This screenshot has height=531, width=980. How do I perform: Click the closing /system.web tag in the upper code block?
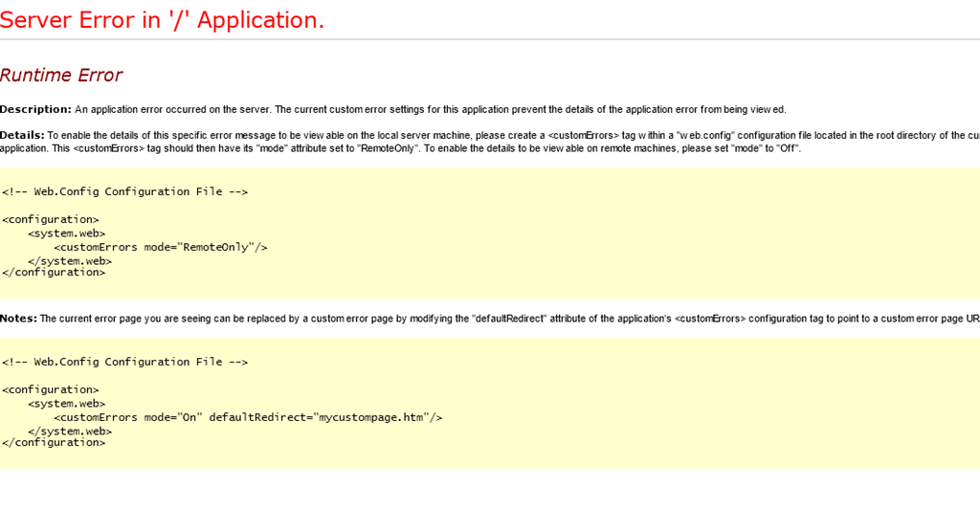[x=70, y=260]
